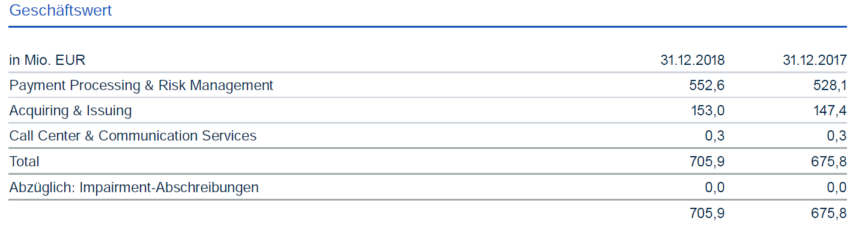This screenshot has width=868, height=233.
Task: Select the 705,9 value in Total row
Action: [x=707, y=162]
